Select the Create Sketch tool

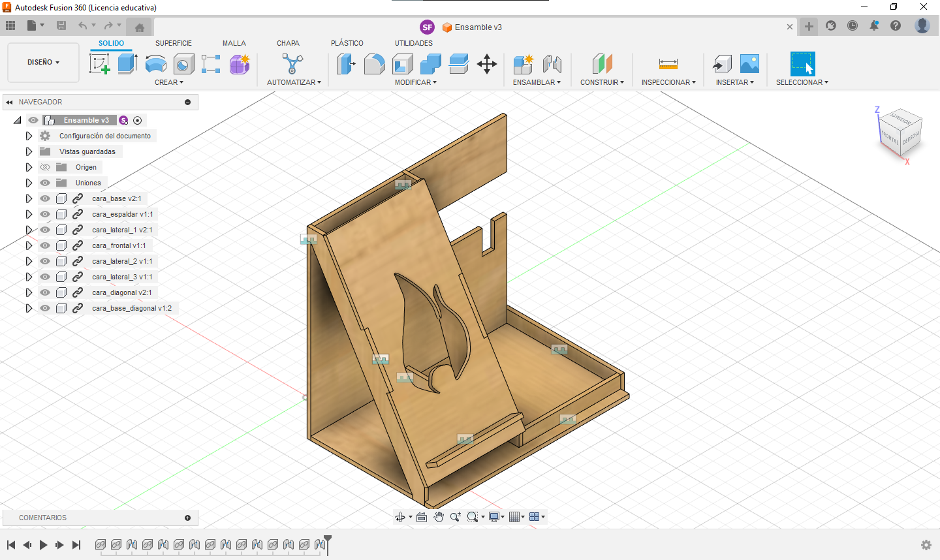click(x=100, y=64)
